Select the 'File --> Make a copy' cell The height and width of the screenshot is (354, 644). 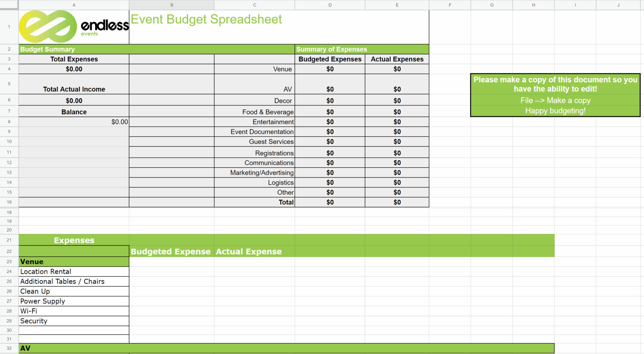555,100
